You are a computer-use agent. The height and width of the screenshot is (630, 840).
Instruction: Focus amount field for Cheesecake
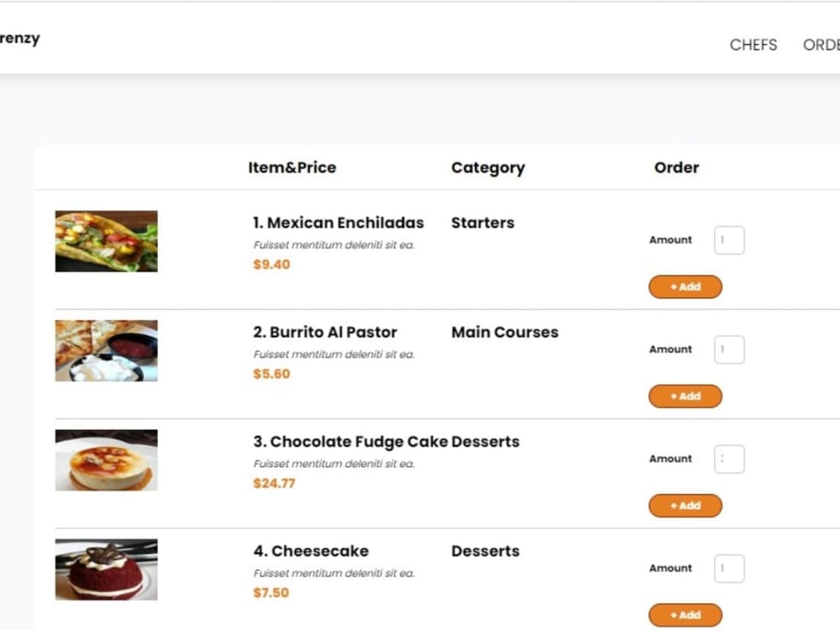click(x=729, y=568)
